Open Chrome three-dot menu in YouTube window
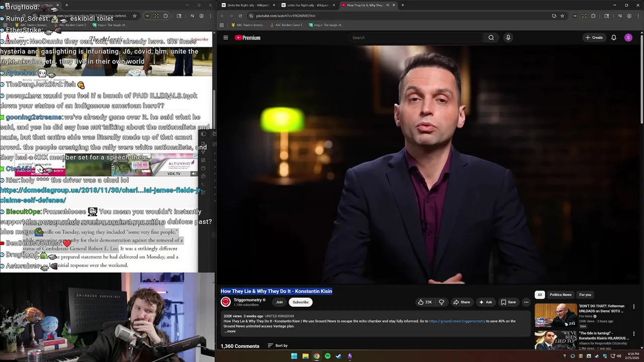The width and height of the screenshot is (644, 362). point(637,16)
